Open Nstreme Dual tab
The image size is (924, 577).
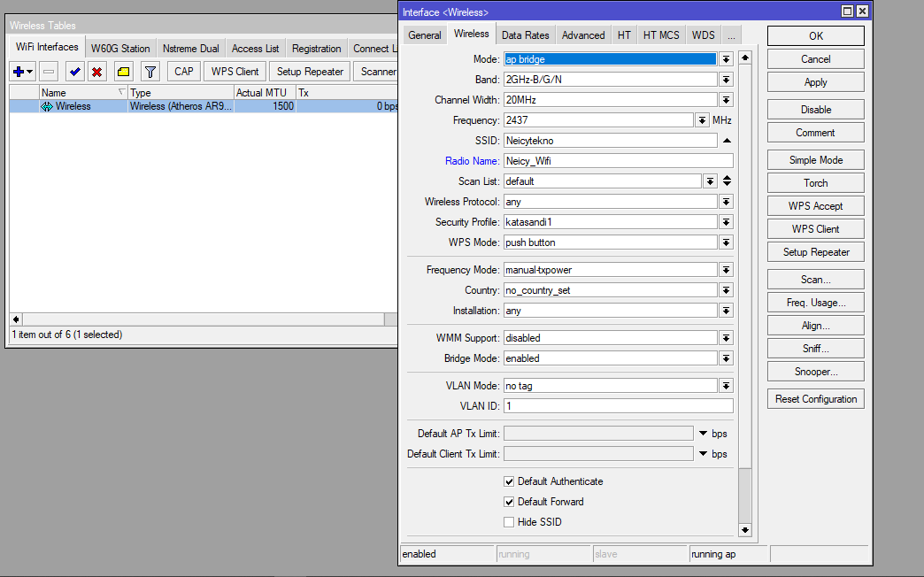pos(190,49)
